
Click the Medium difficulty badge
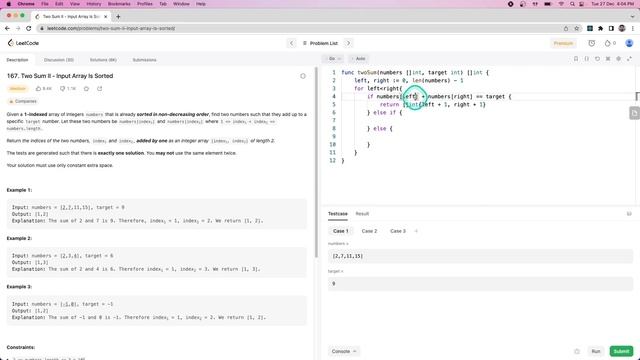(x=18, y=89)
